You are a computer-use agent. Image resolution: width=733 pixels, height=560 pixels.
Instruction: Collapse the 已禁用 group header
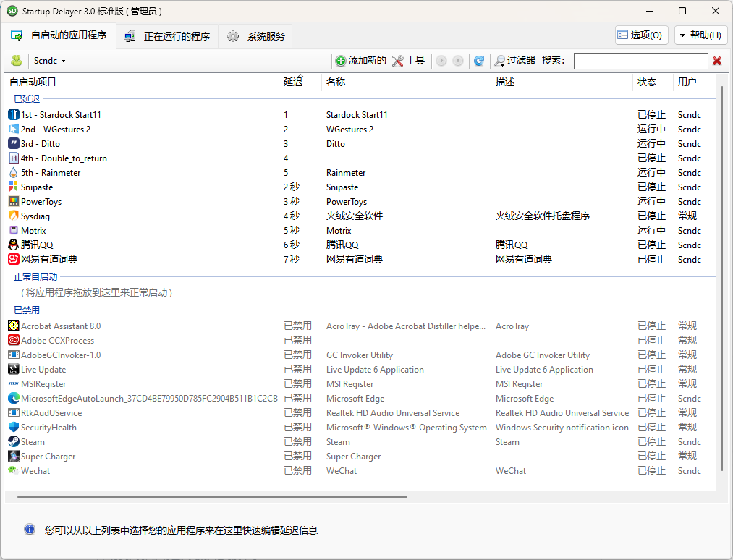coord(27,310)
